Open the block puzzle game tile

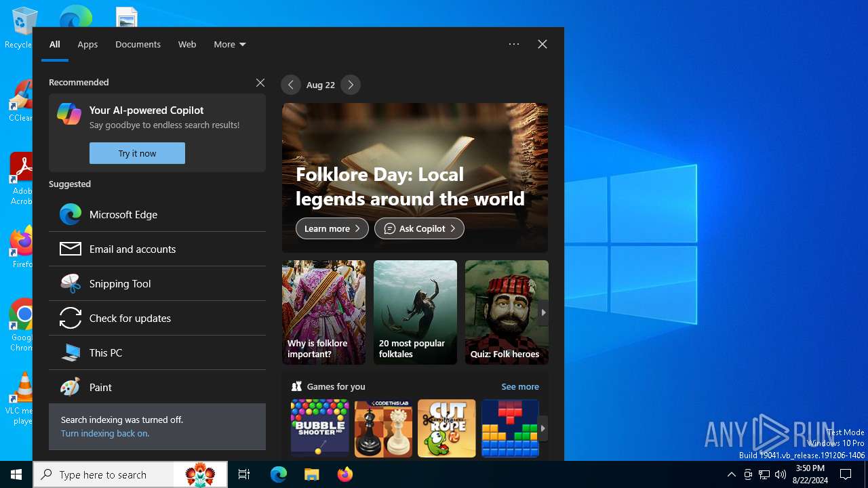pyautogui.click(x=510, y=428)
